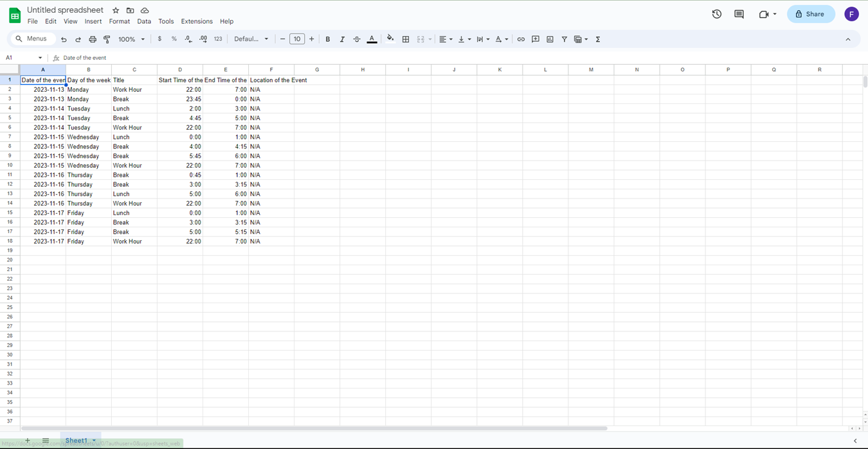Open the Extensions menu

click(x=197, y=21)
